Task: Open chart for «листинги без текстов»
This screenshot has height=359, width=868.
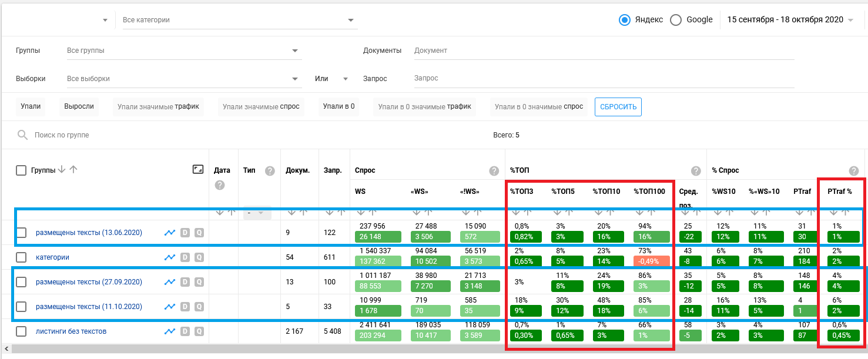Action: coord(170,331)
